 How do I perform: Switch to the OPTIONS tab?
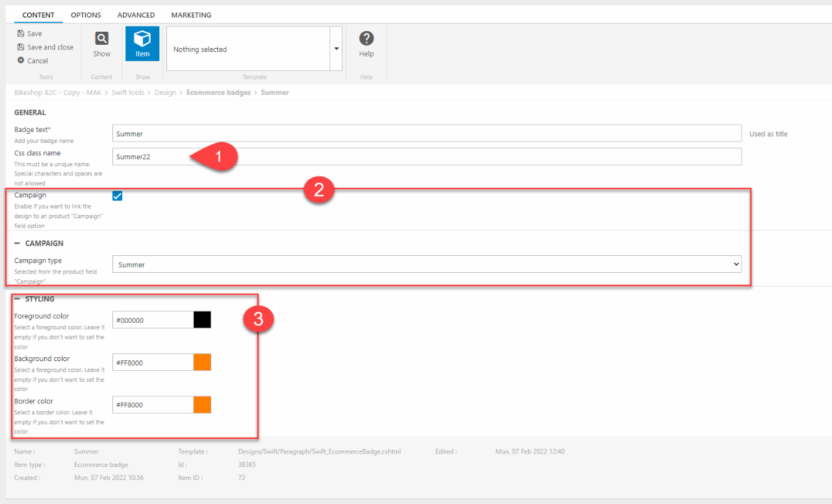(x=86, y=15)
